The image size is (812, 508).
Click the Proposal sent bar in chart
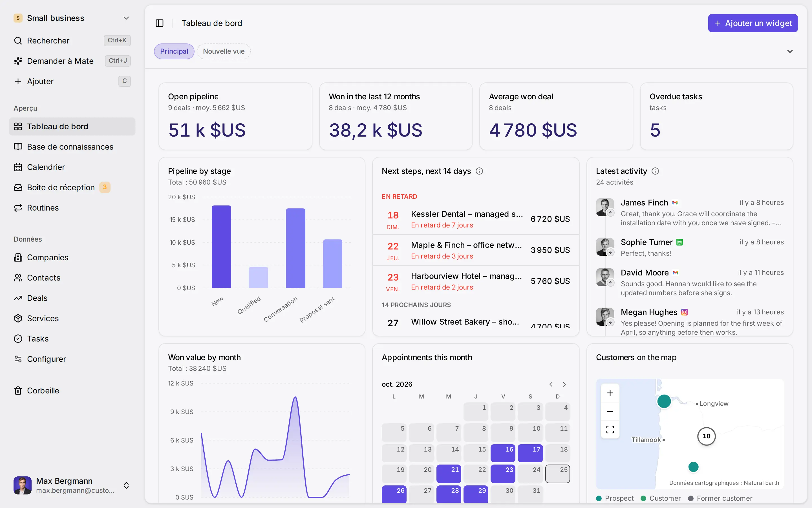(332, 264)
